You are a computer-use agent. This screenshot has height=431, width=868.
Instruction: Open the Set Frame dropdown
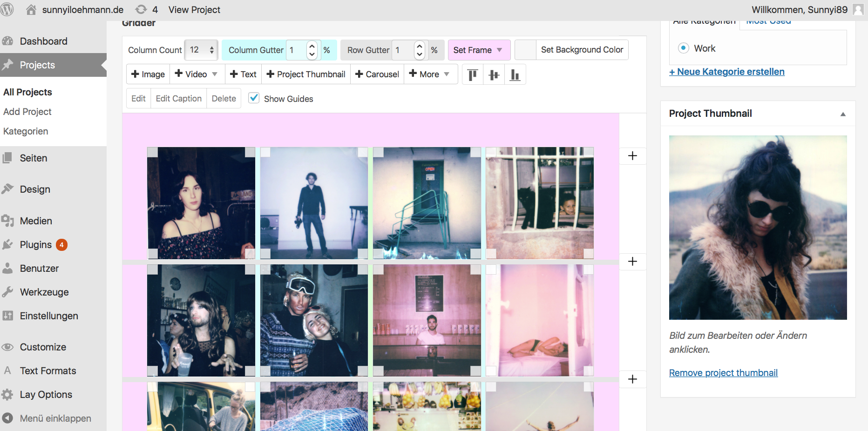click(x=478, y=50)
